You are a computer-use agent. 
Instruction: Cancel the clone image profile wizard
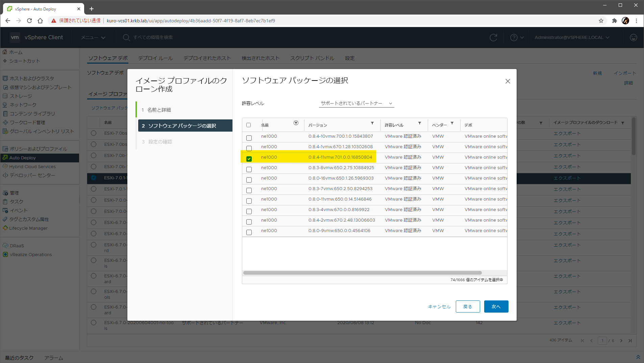coord(439,307)
